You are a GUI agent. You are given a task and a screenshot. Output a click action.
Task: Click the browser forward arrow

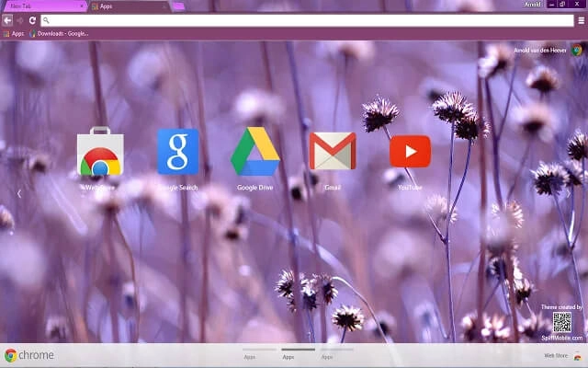coord(20,20)
